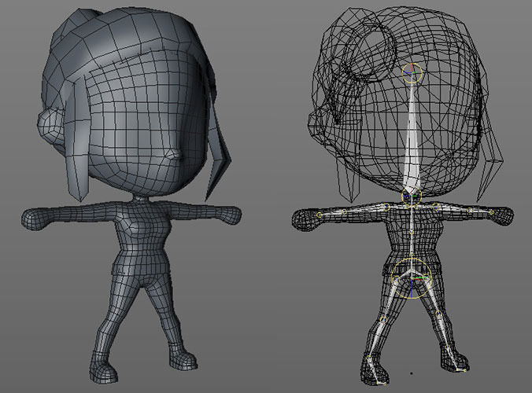Select the head-top joint gizmo in the wireframe model
The image size is (532, 393).
[x=412, y=73]
